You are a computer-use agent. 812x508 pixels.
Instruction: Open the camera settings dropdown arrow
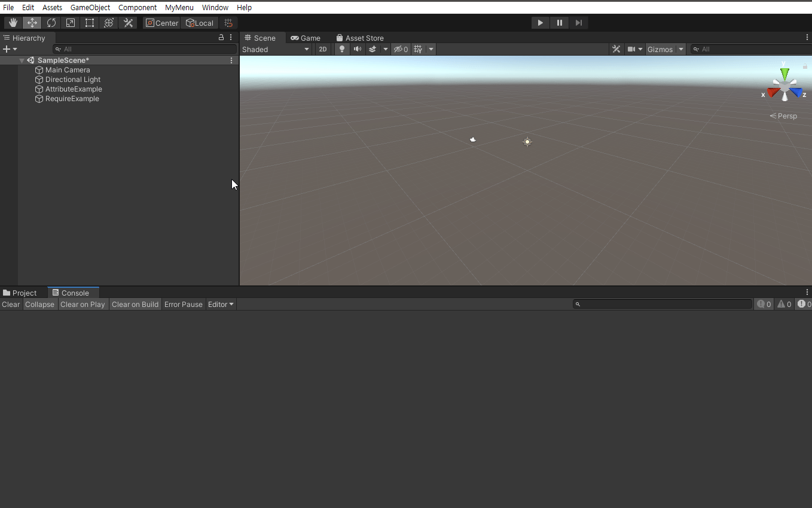640,49
